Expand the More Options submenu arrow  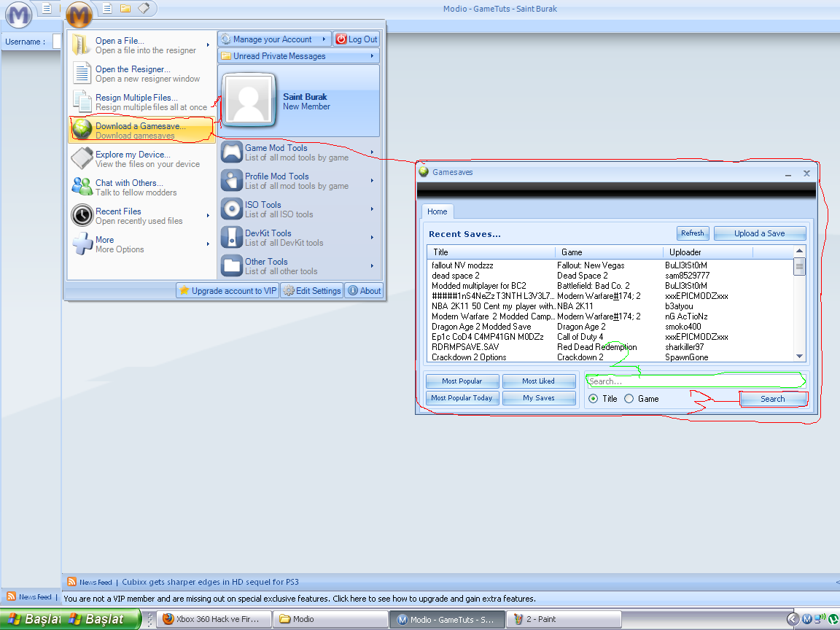click(208, 244)
